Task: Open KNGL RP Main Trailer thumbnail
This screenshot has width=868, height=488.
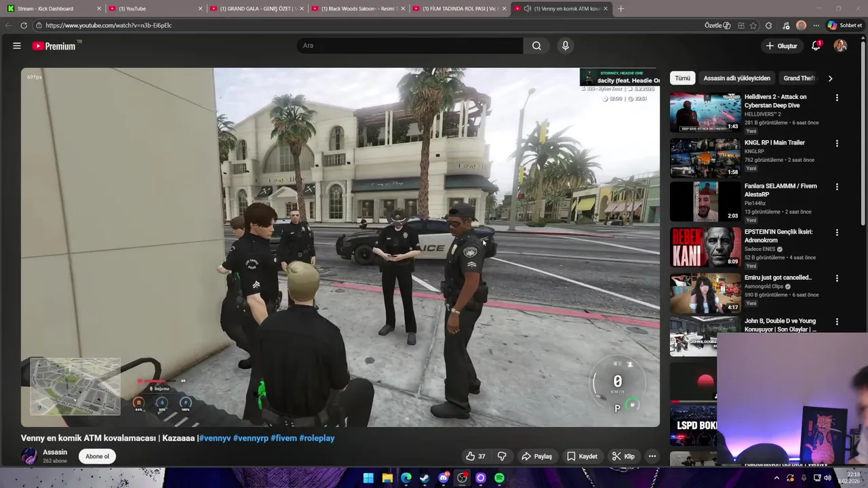Action: (705, 158)
